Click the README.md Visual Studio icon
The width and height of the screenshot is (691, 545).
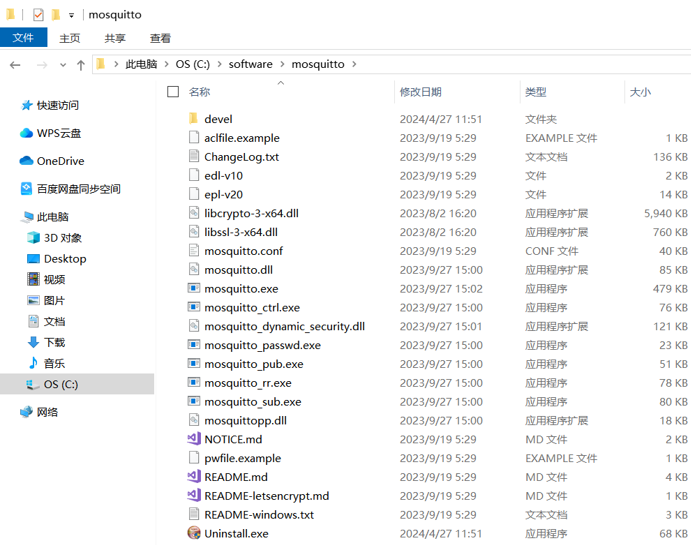(x=194, y=477)
